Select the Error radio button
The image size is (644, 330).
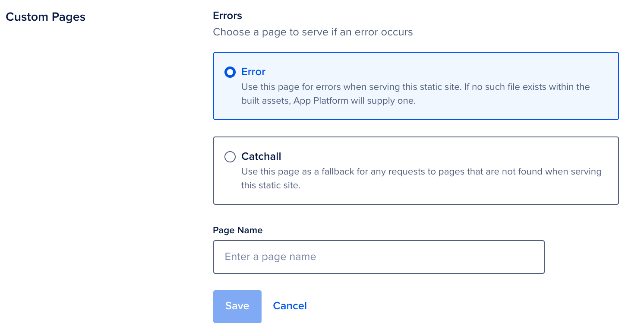click(x=230, y=72)
